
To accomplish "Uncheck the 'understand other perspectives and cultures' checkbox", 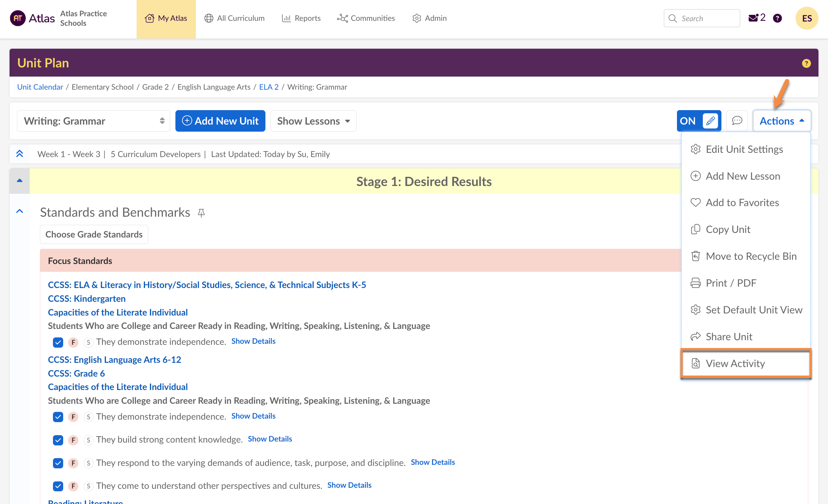I will tap(58, 486).
